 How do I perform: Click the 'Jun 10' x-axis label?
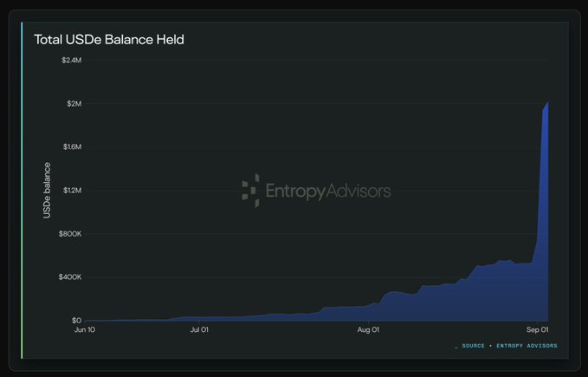pos(85,329)
